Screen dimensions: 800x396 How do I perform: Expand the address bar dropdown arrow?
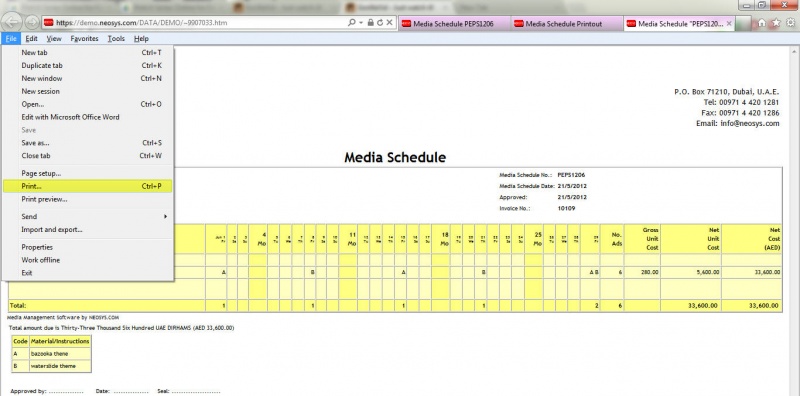pos(361,23)
